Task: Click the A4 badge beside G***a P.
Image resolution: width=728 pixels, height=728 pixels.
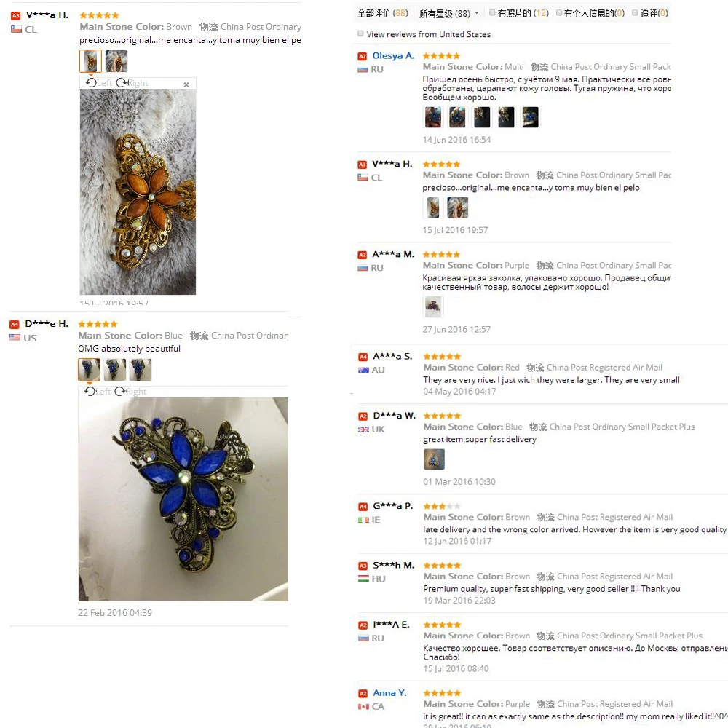Action: 363,507
